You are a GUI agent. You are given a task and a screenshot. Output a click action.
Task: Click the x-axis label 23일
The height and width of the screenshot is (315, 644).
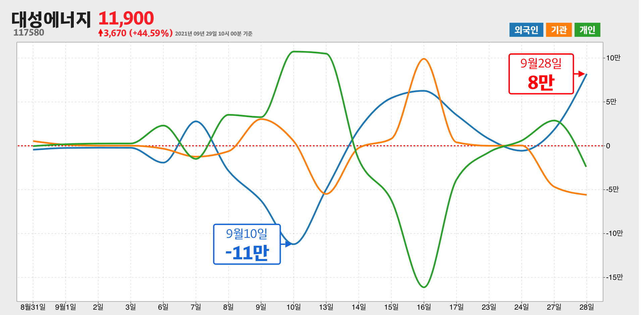coord(489,307)
